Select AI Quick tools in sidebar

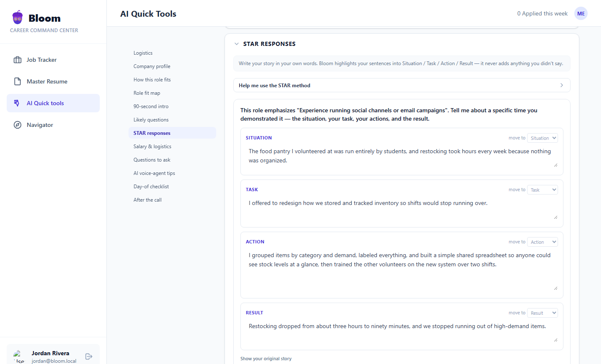53,103
